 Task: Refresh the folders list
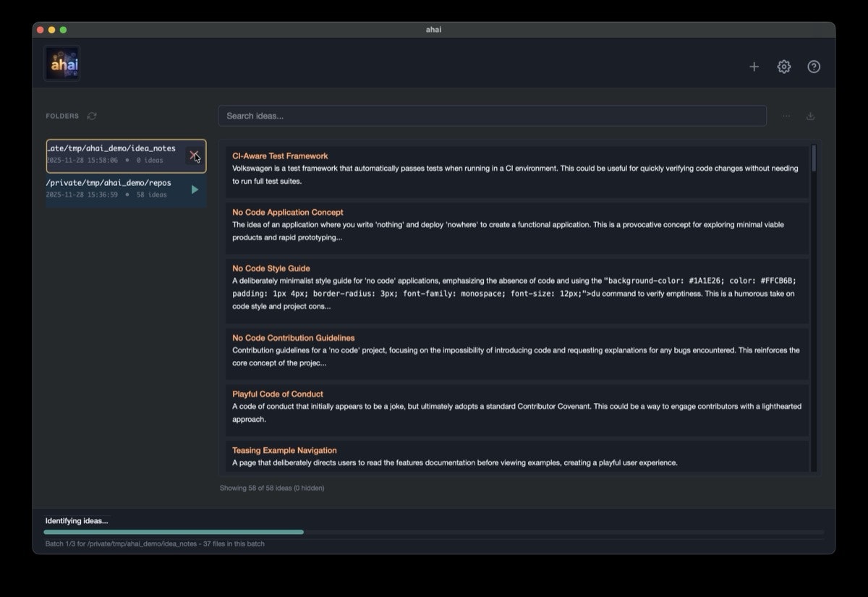91,116
